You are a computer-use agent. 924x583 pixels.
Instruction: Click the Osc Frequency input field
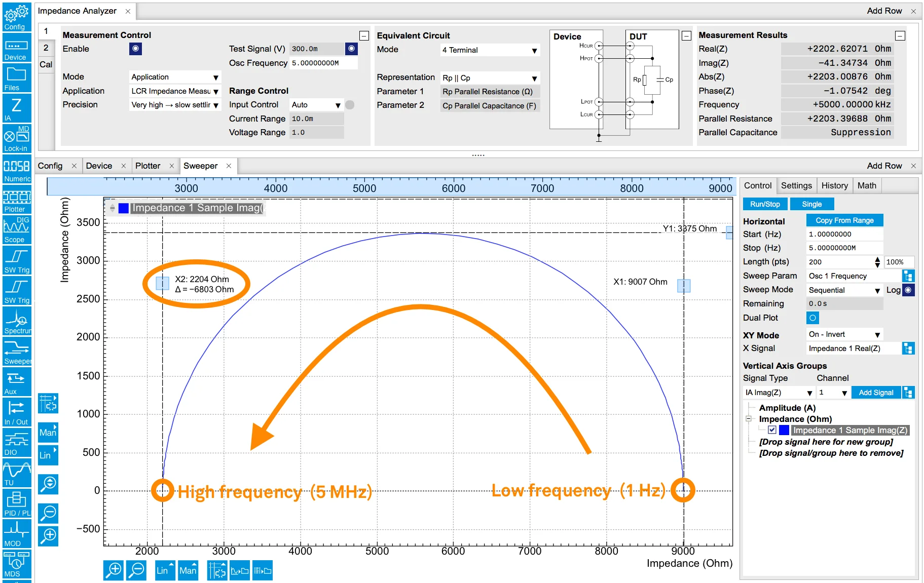tap(323, 63)
